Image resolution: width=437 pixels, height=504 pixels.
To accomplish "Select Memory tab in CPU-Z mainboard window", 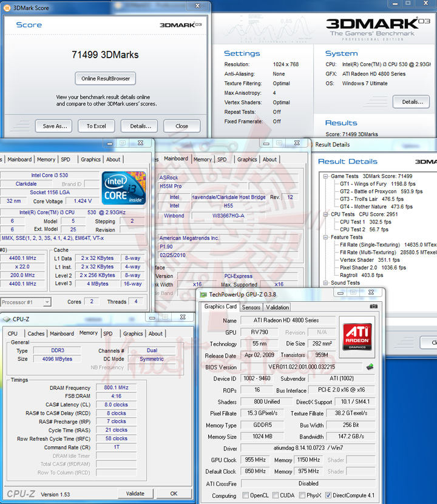I will click(203, 160).
